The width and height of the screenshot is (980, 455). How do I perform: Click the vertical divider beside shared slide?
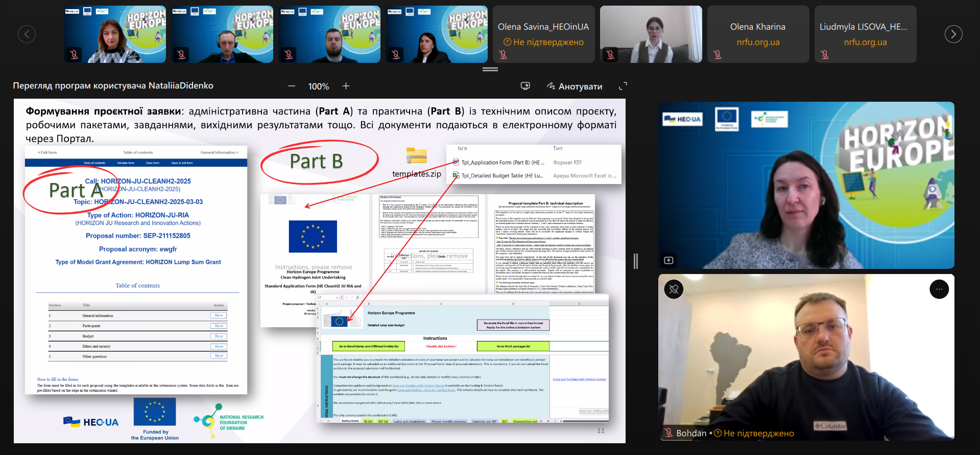point(636,261)
